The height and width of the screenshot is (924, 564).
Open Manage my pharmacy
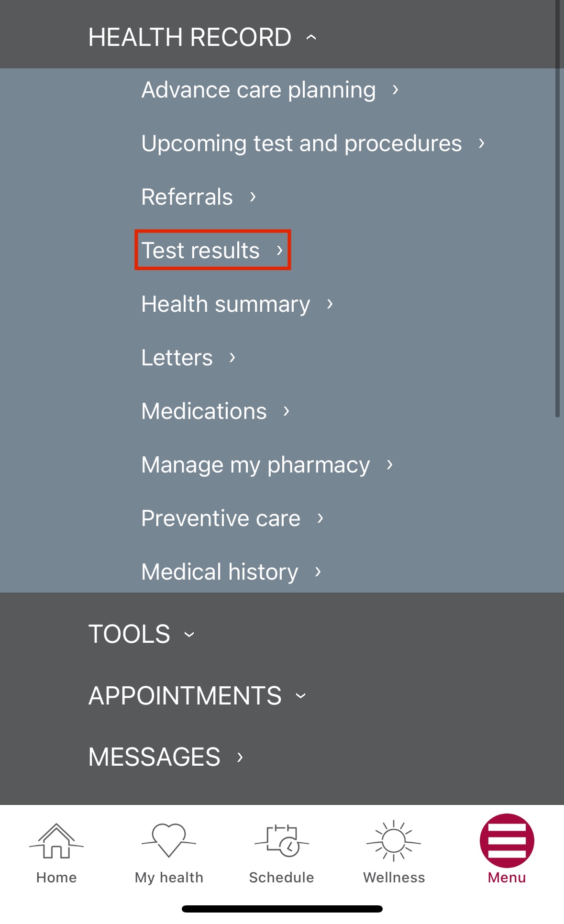point(266,464)
